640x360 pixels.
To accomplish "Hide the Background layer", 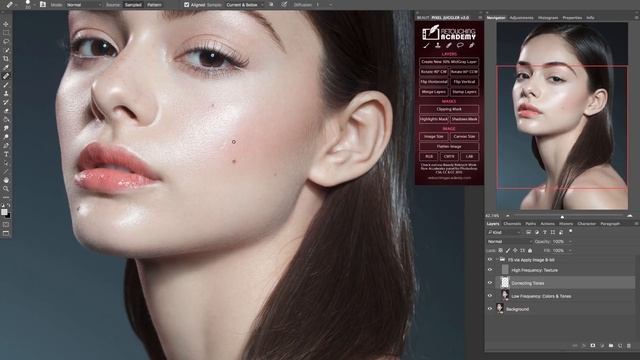I will tap(490, 309).
